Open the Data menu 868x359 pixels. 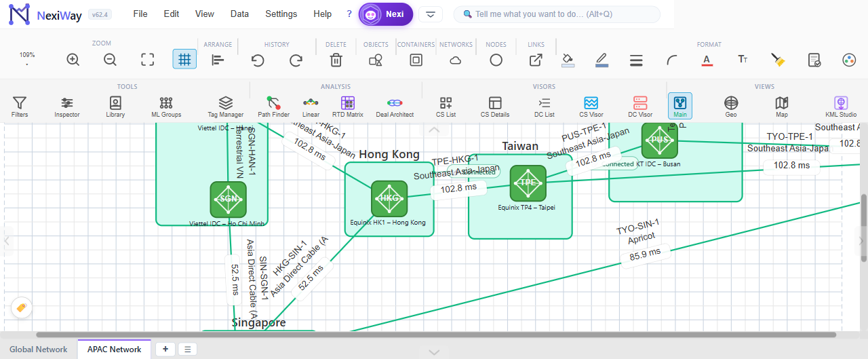coord(239,14)
